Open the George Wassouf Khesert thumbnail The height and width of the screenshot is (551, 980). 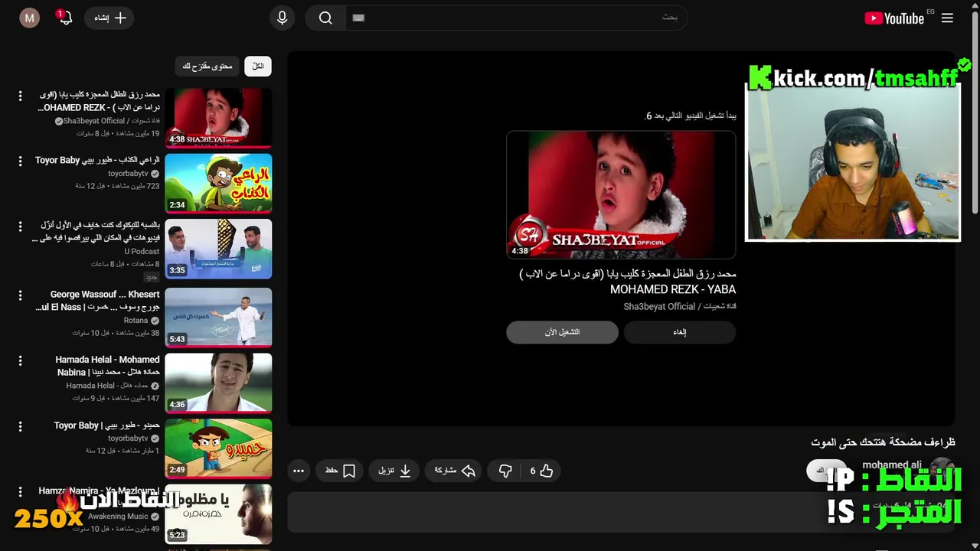tap(218, 317)
